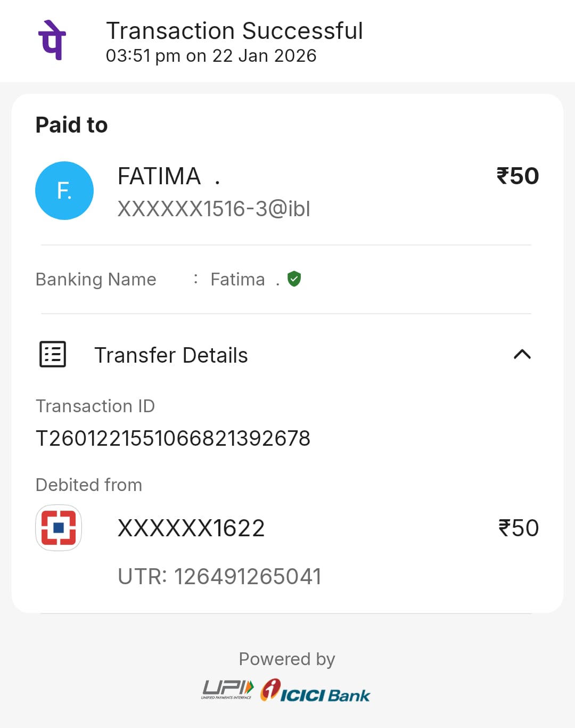The height and width of the screenshot is (728, 575).
Task: Tap the Banking Name label
Action: pyautogui.click(x=96, y=279)
